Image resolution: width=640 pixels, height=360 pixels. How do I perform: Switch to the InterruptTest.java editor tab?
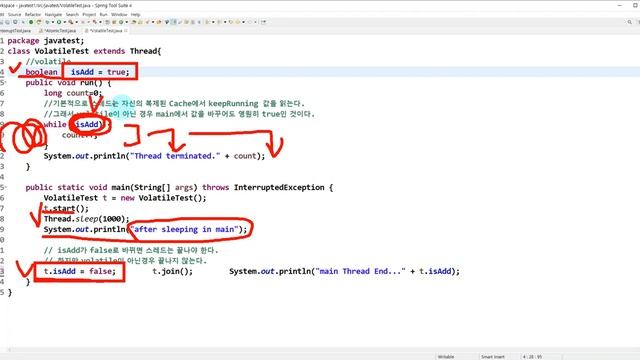(x=16, y=31)
